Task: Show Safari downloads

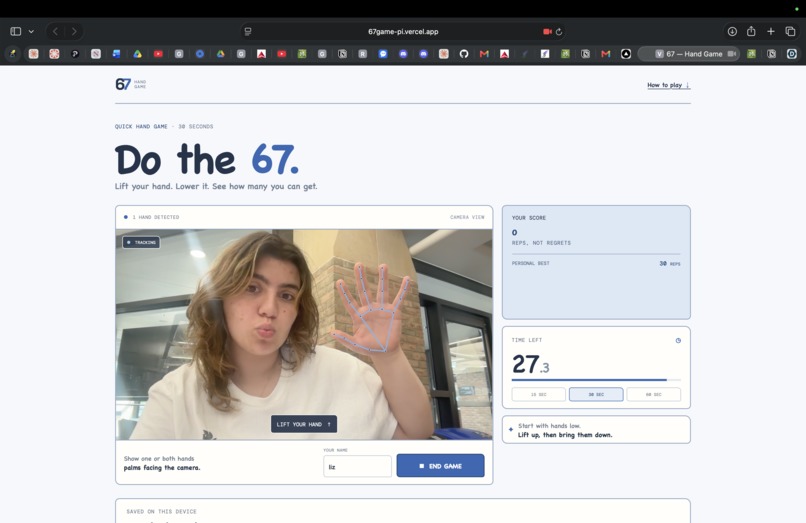Action: 732,31
